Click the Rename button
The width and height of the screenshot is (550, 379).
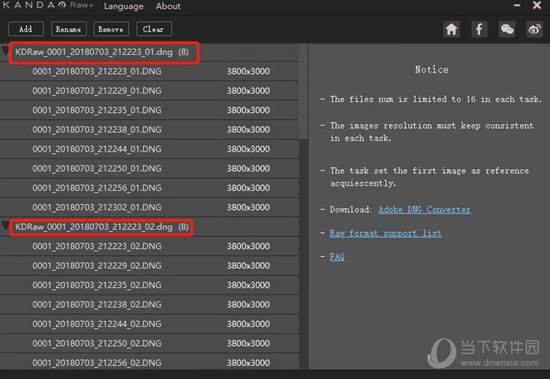point(68,29)
